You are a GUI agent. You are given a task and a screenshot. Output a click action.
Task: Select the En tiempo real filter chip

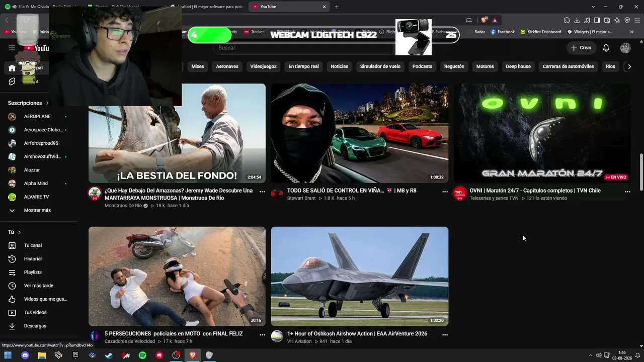[303, 66]
